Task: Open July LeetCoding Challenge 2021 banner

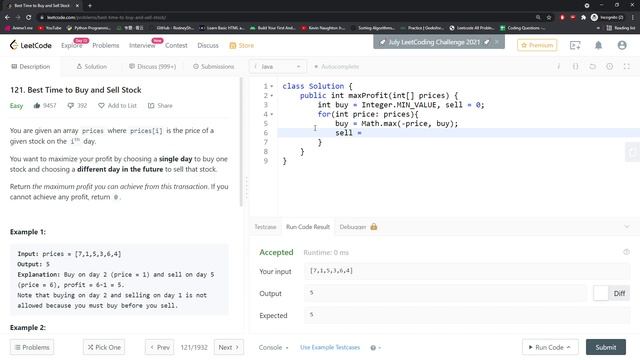Action: (434, 42)
